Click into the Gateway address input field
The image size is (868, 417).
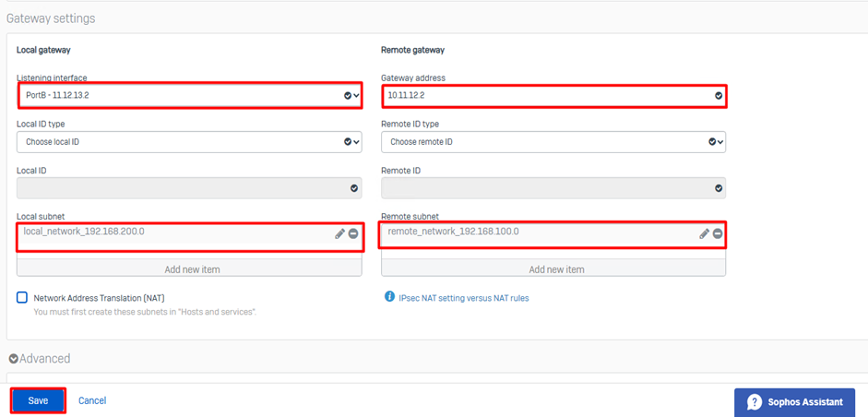pos(544,95)
